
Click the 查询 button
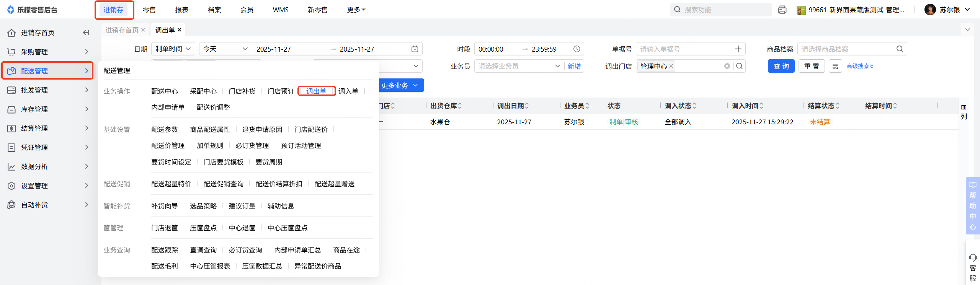pyautogui.click(x=781, y=66)
